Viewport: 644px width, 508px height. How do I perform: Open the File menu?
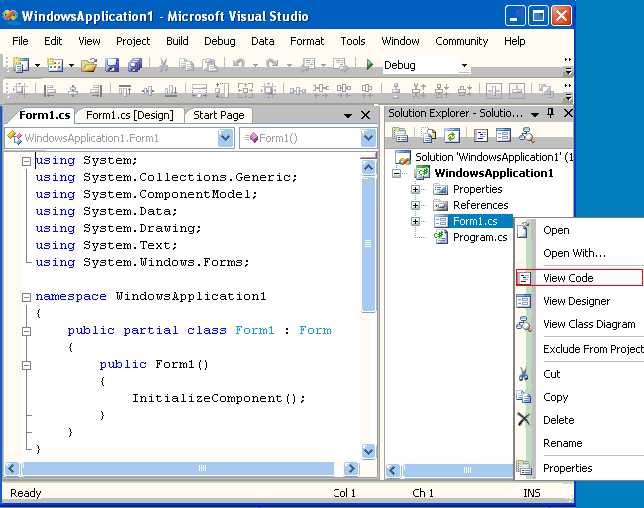(x=20, y=41)
